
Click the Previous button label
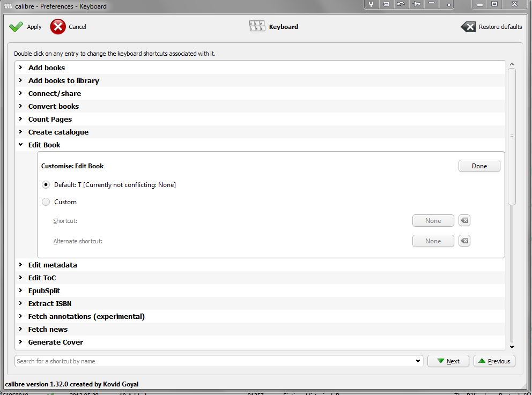(499, 361)
